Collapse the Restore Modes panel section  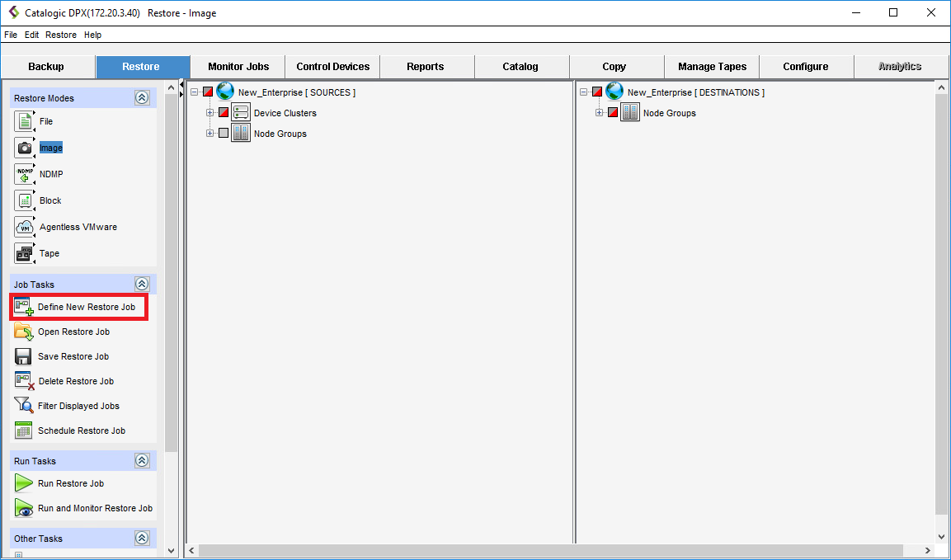[142, 98]
